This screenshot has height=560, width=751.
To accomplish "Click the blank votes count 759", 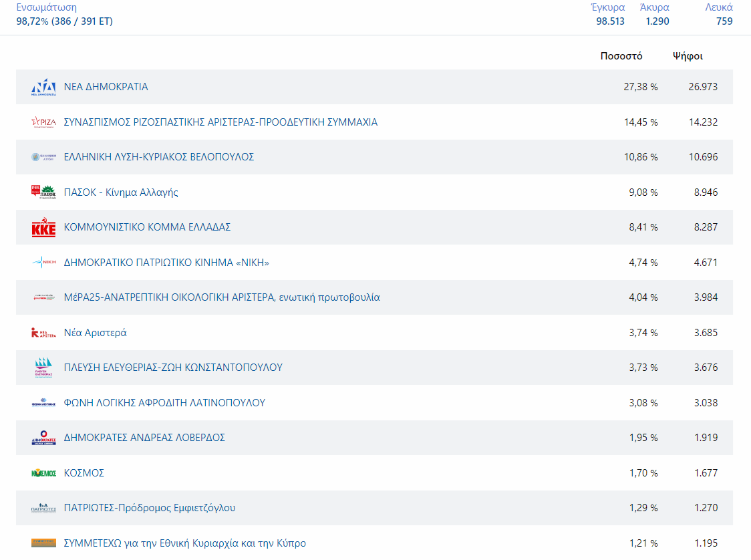I will 724,21.
